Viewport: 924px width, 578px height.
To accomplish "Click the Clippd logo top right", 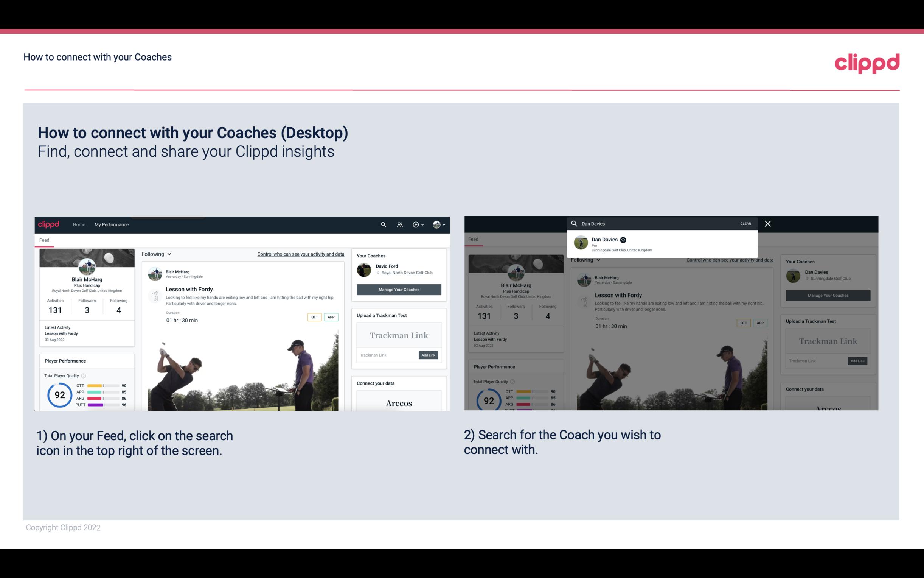I will 868,62.
